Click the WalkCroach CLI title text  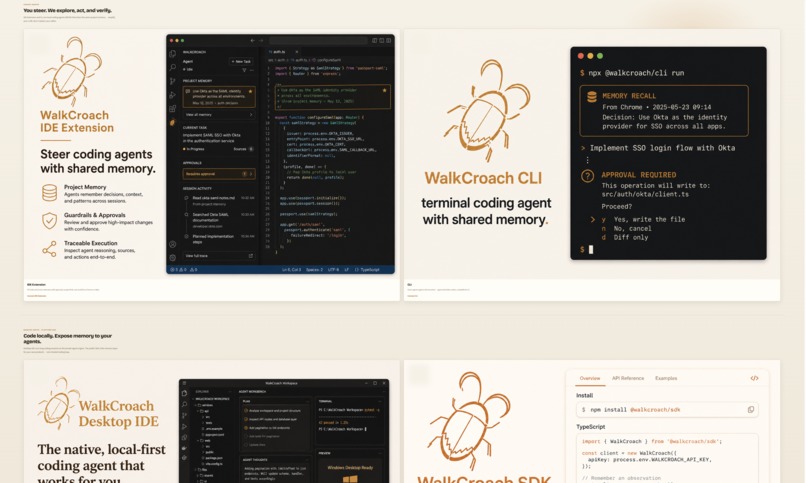[x=483, y=178]
